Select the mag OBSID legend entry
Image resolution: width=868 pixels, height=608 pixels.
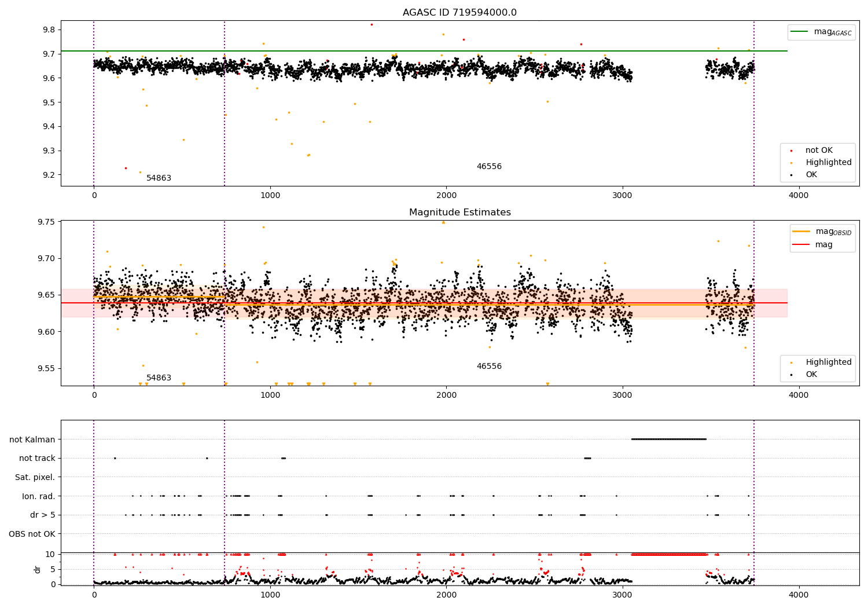pos(822,232)
